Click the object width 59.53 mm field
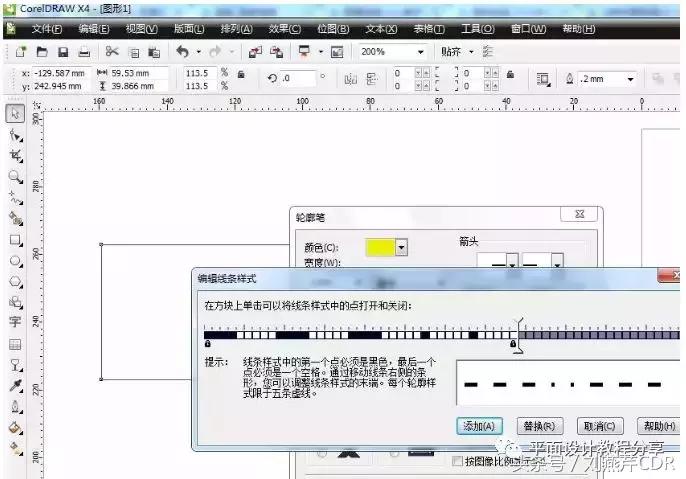This screenshot has width=686, height=479. (x=139, y=73)
